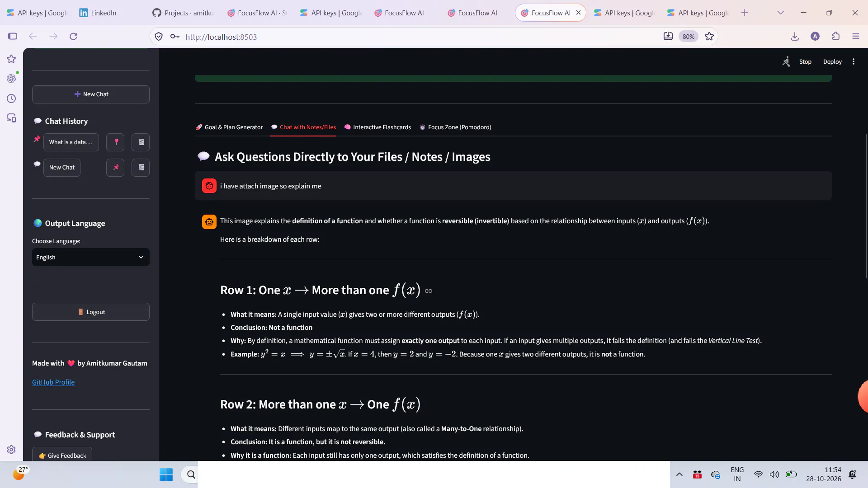
Task: Delete the 'New Chat' history entry
Action: point(141,167)
